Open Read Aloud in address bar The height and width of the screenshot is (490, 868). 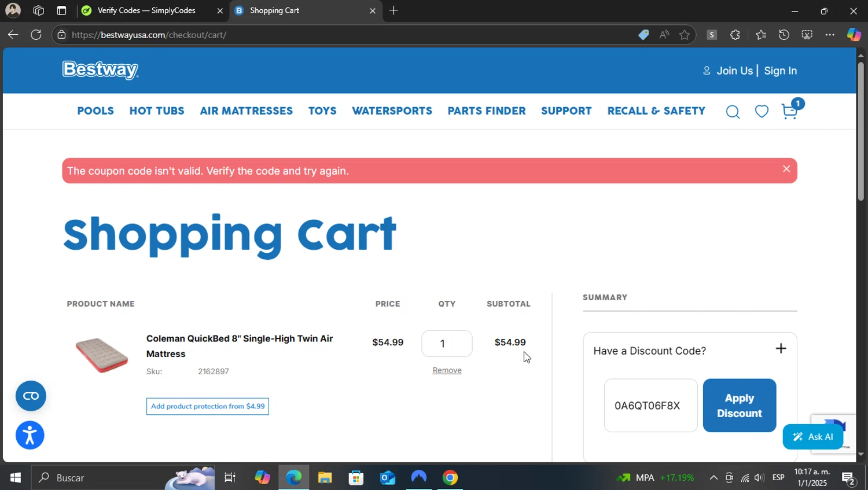click(x=664, y=35)
